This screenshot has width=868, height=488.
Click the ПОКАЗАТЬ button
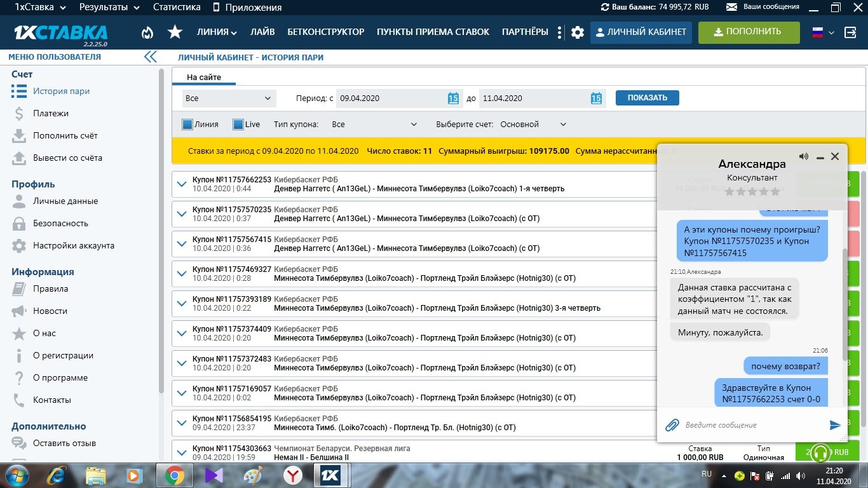(647, 98)
